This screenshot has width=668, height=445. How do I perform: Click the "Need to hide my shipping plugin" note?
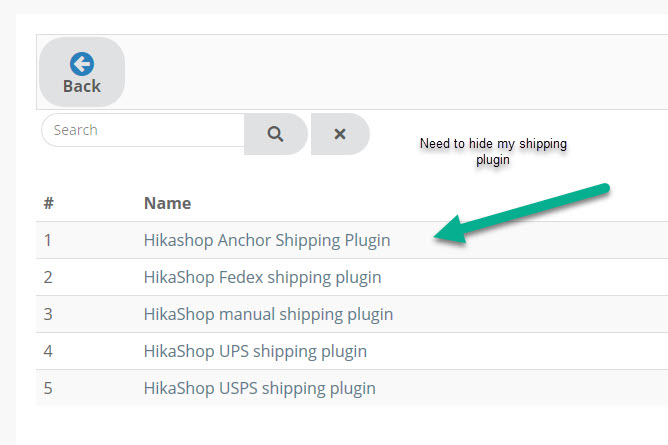[493, 151]
